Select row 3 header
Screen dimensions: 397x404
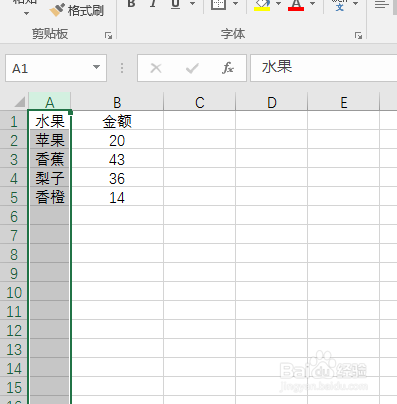coord(14,159)
